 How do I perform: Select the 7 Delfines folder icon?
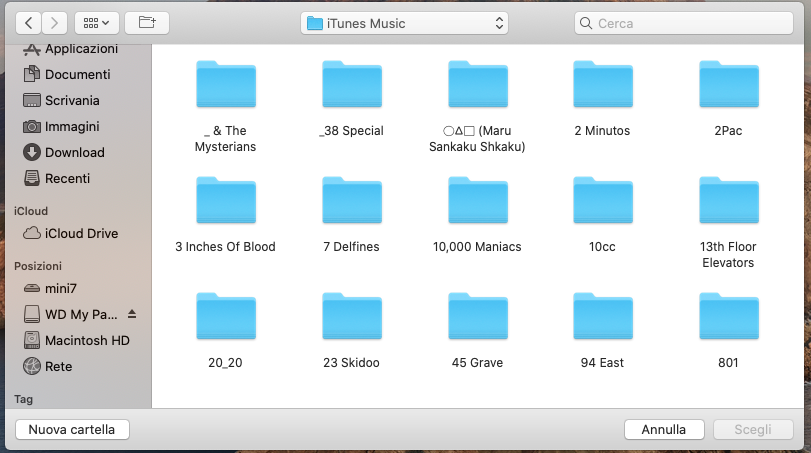(x=352, y=200)
